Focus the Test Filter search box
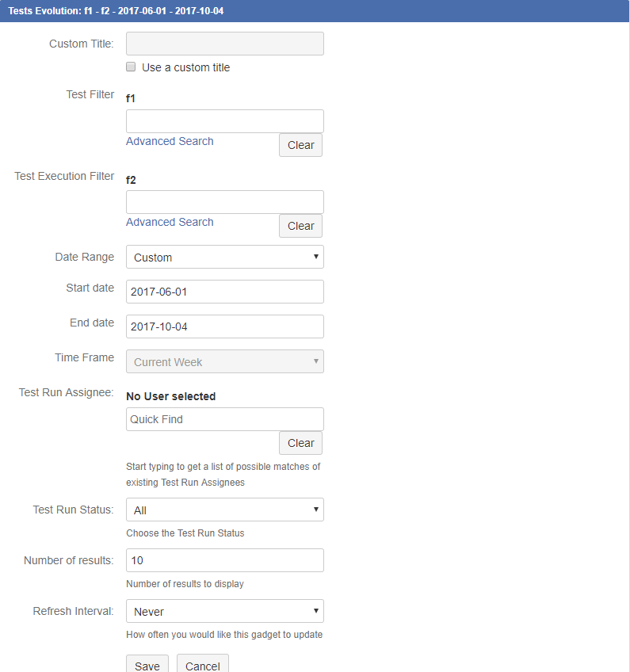 pyautogui.click(x=224, y=121)
